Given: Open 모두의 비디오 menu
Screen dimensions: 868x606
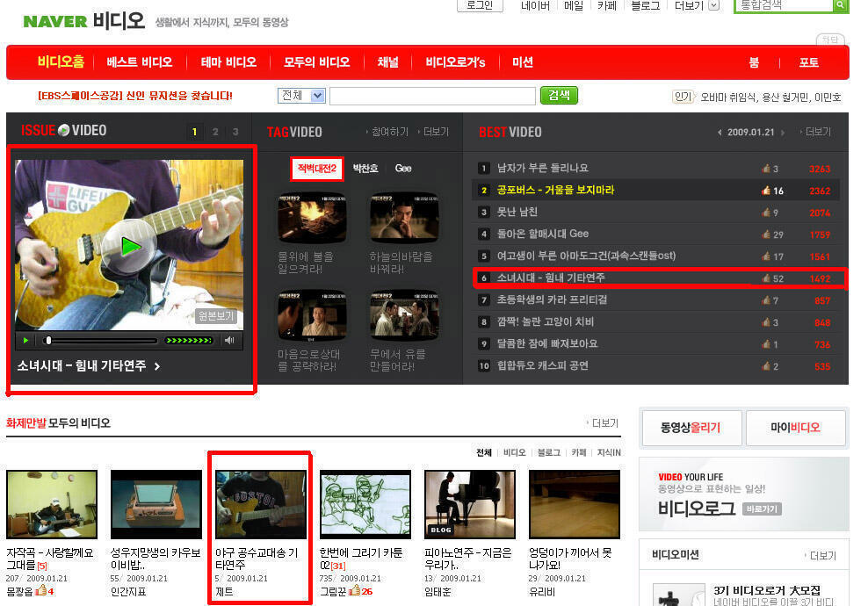Looking at the screenshot, I should coord(316,62).
